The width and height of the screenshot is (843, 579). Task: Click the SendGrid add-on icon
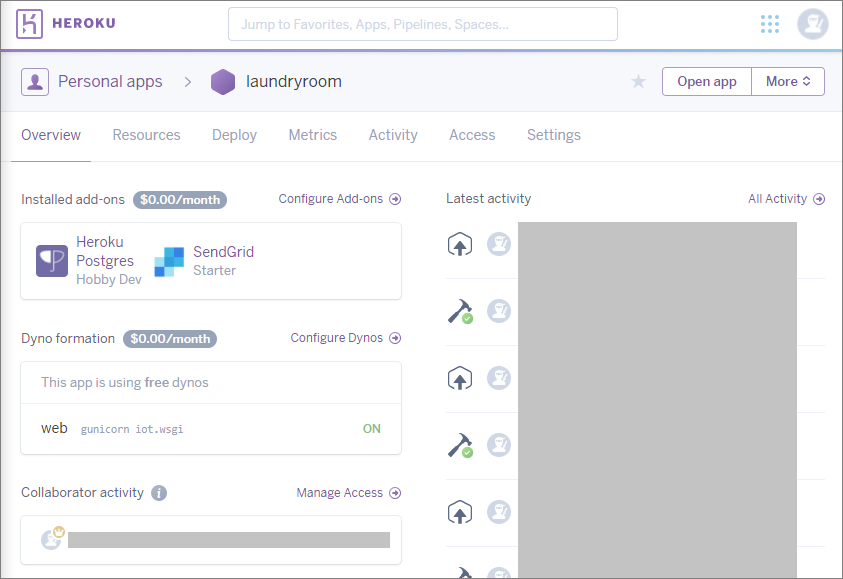coord(169,262)
